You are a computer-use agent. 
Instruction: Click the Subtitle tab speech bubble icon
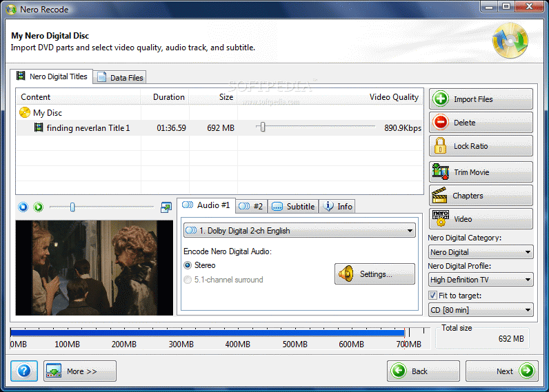coord(277,207)
